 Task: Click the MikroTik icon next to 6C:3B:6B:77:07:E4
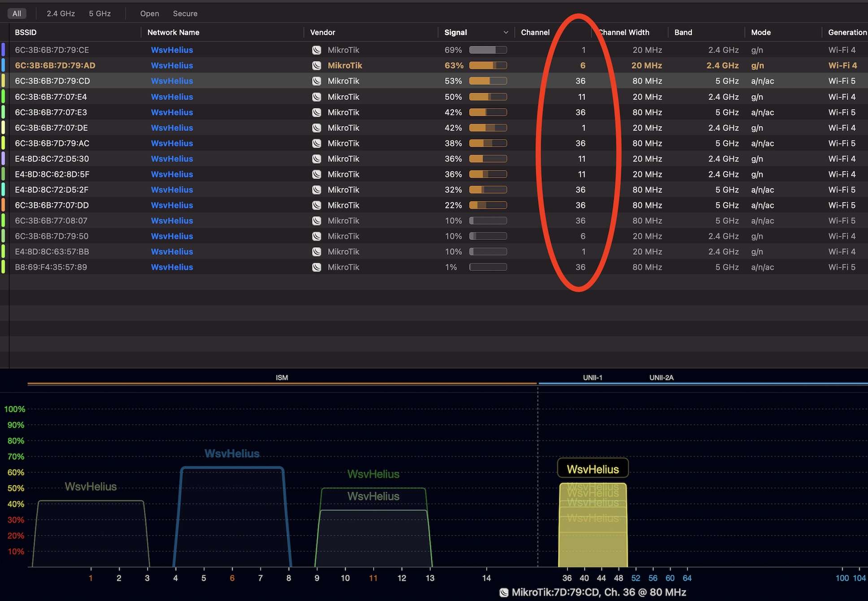pyautogui.click(x=317, y=96)
